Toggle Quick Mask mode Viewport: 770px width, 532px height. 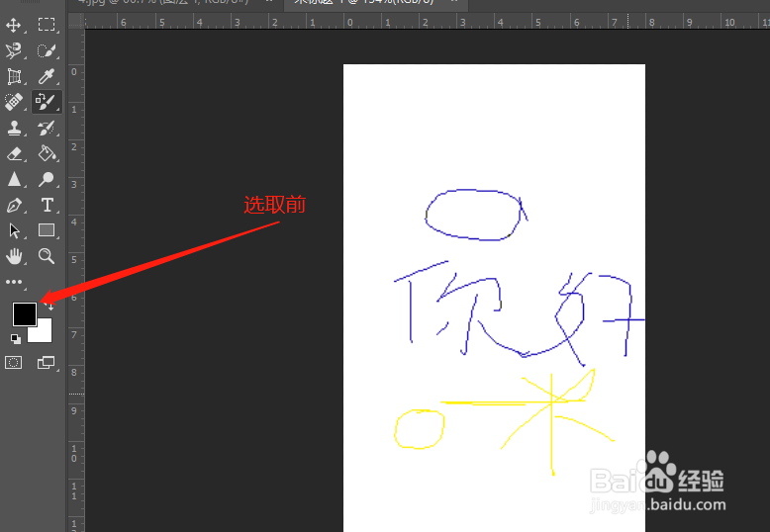coord(13,363)
